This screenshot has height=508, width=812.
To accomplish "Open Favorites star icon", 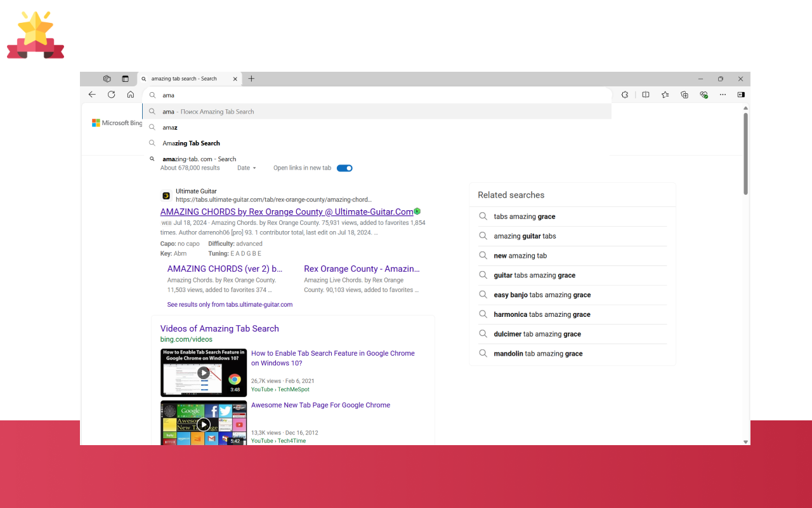I will tap(665, 95).
